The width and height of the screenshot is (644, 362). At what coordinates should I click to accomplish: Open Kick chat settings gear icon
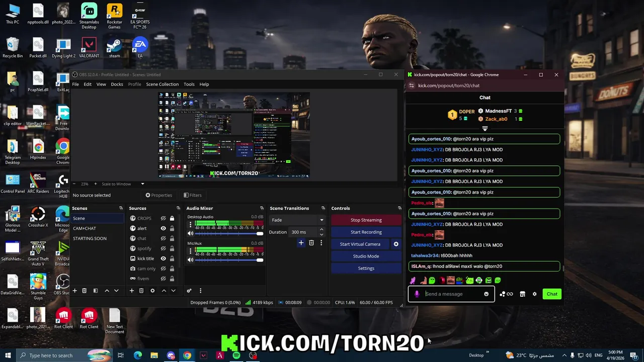(x=534, y=294)
